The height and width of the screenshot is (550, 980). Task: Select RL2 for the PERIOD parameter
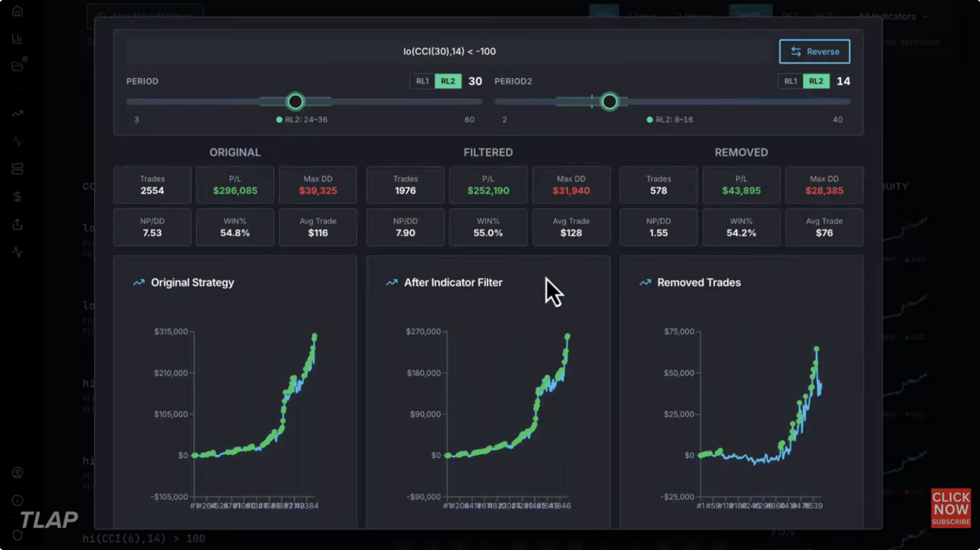coord(448,81)
